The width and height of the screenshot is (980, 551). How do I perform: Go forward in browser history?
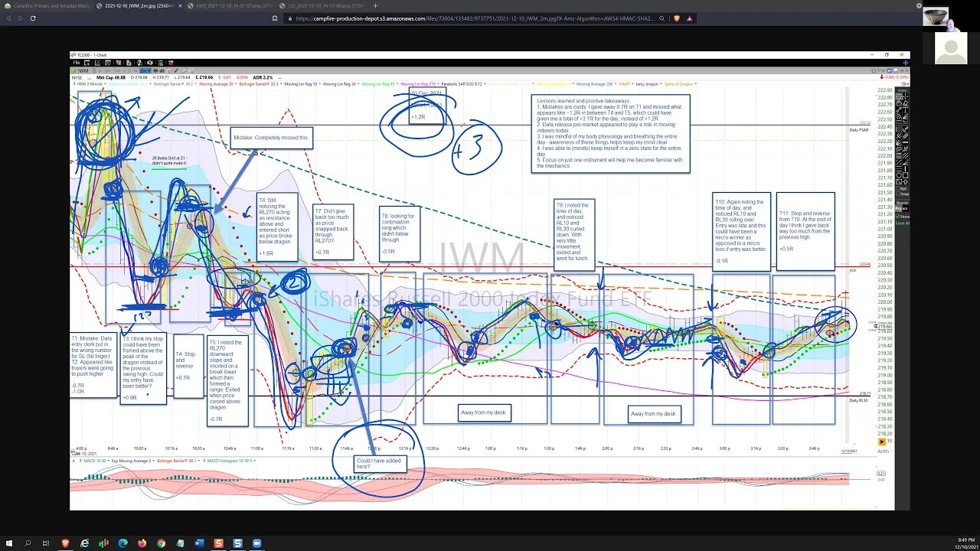point(19,18)
